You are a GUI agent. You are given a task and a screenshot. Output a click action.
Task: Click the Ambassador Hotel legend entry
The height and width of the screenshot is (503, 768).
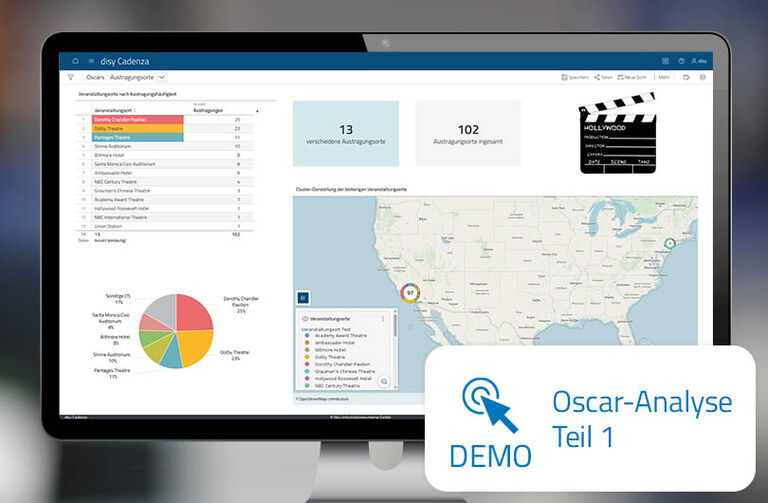(x=330, y=343)
